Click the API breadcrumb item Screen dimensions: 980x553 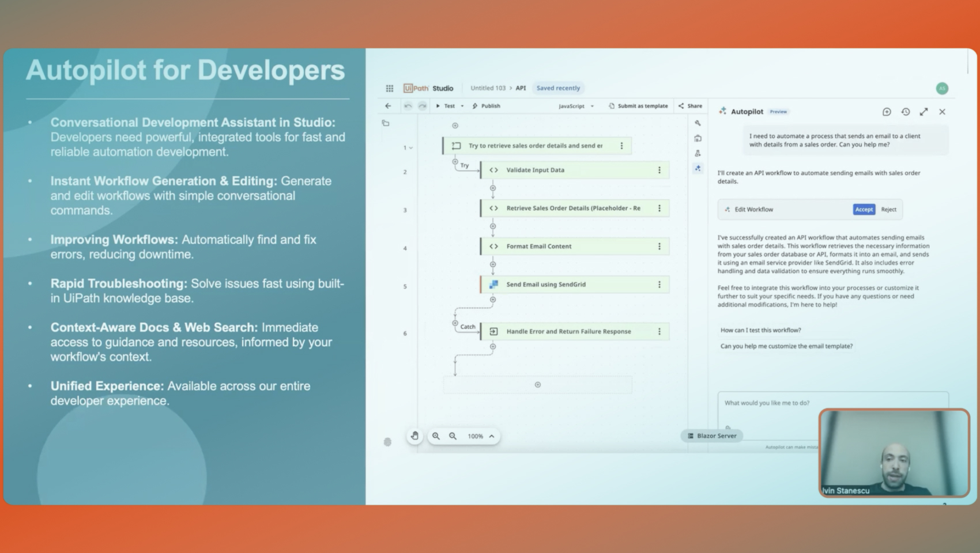click(x=521, y=88)
